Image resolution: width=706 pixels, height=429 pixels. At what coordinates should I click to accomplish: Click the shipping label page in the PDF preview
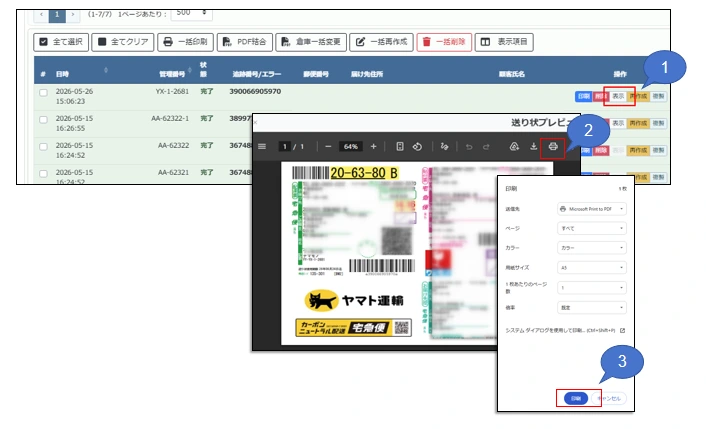coord(416,253)
